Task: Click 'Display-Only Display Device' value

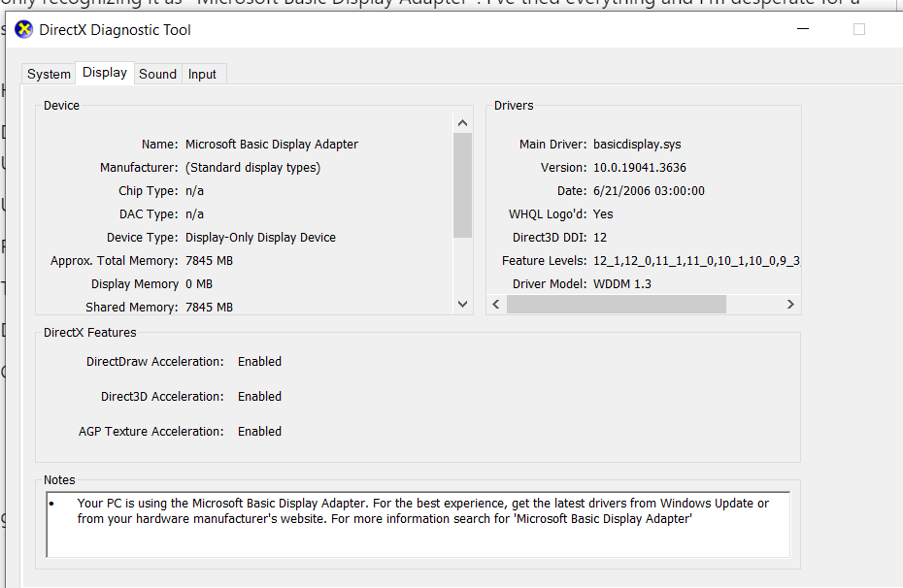Action: coord(260,238)
